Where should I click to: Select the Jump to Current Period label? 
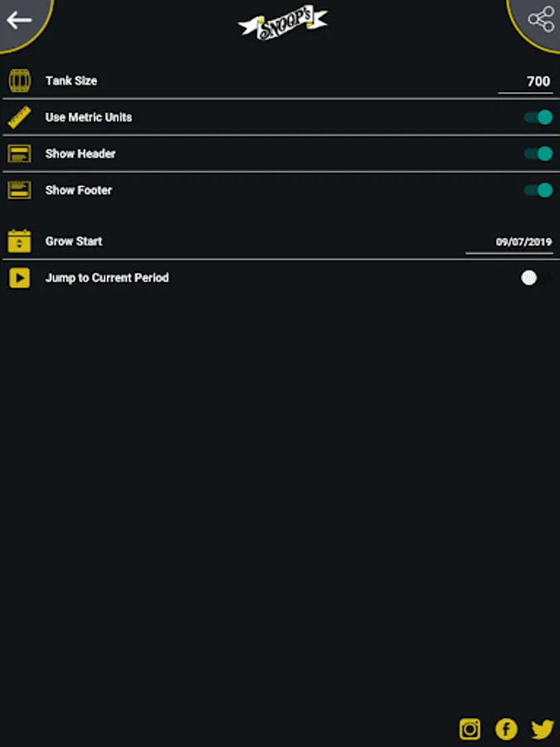(107, 278)
